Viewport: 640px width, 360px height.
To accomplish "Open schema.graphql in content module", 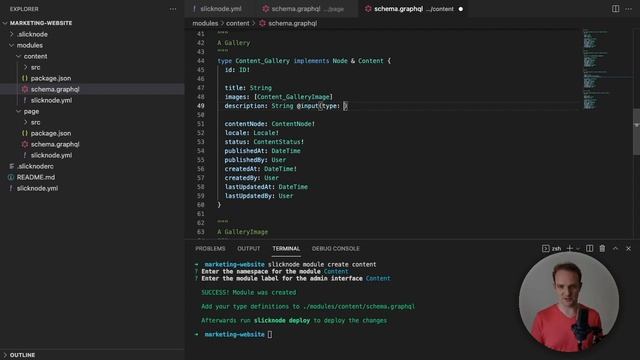I will point(55,89).
